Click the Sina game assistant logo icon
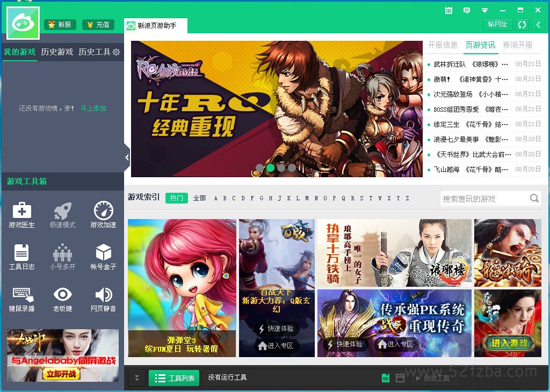550x392 pixels. (23, 23)
